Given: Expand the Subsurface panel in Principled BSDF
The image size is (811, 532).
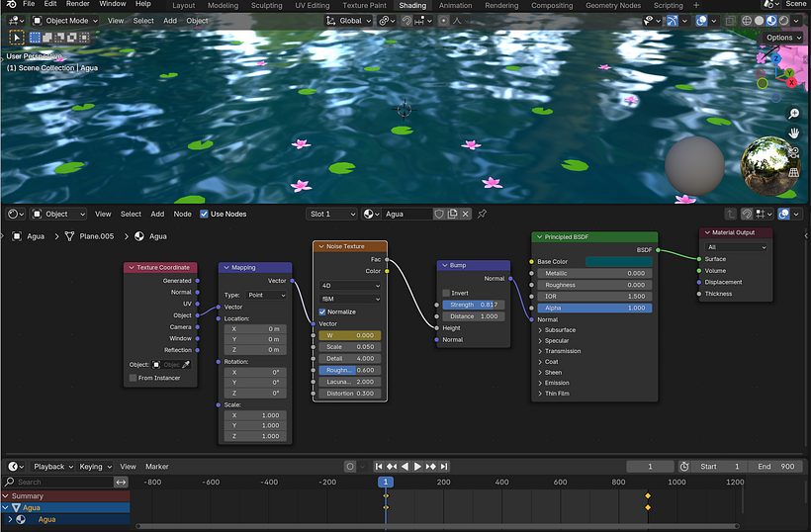Looking at the screenshot, I should pyautogui.click(x=557, y=330).
